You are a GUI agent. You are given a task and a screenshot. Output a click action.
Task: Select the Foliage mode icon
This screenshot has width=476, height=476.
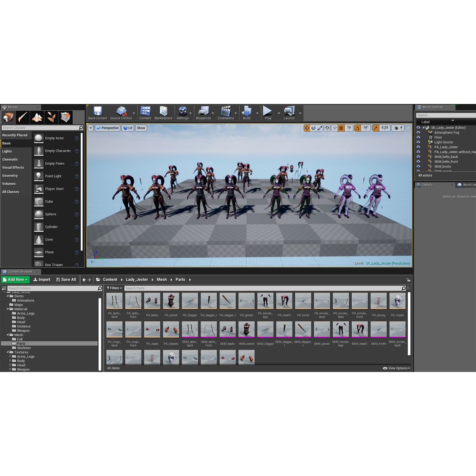click(x=51, y=117)
